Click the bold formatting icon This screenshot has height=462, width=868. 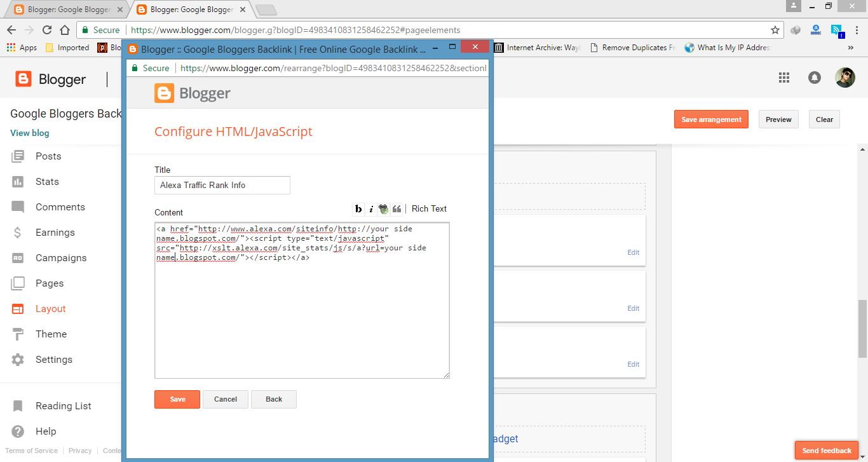click(358, 209)
